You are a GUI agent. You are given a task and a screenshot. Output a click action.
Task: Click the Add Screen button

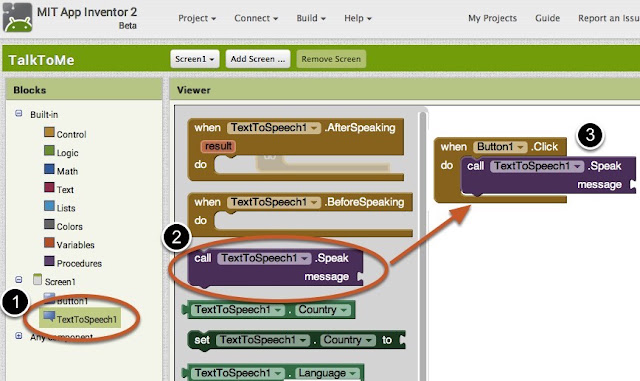pos(258,59)
